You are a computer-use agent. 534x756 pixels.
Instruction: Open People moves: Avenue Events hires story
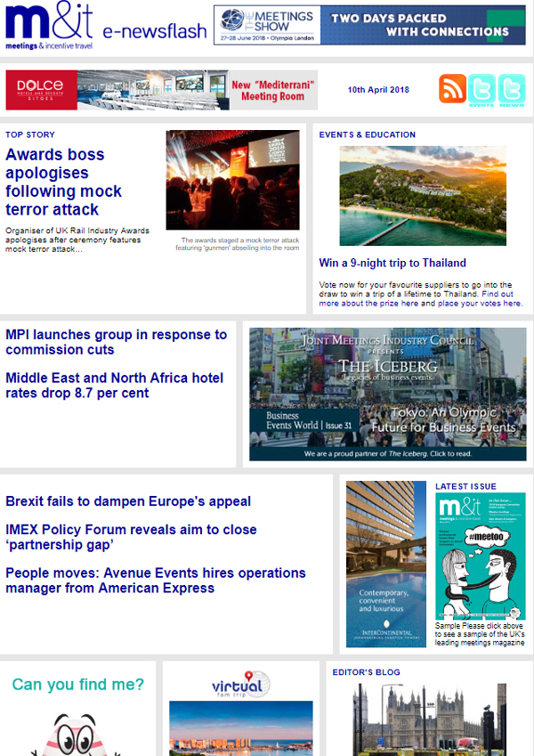[x=155, y=581]
